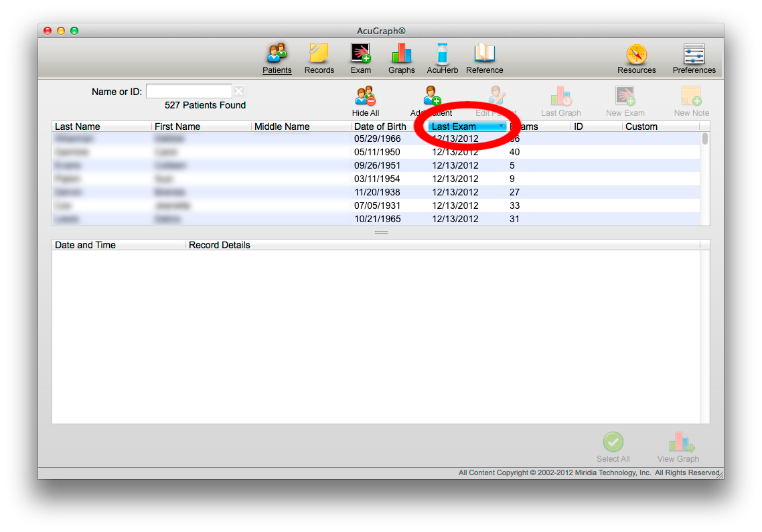762x532 pixels.
Task: Sort patients by Custom column
Action: (x=661, y=126)
